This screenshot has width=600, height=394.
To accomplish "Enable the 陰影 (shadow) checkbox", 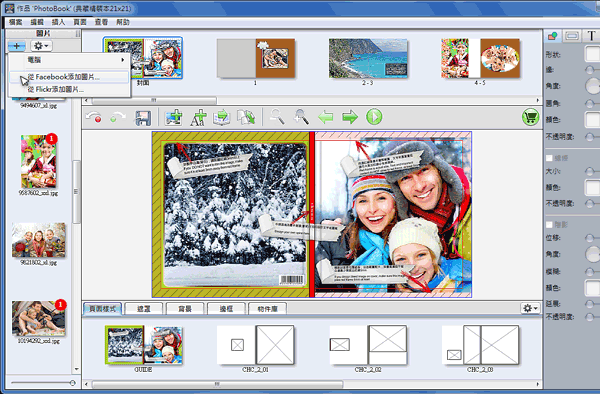I will (x=549, y=225).
